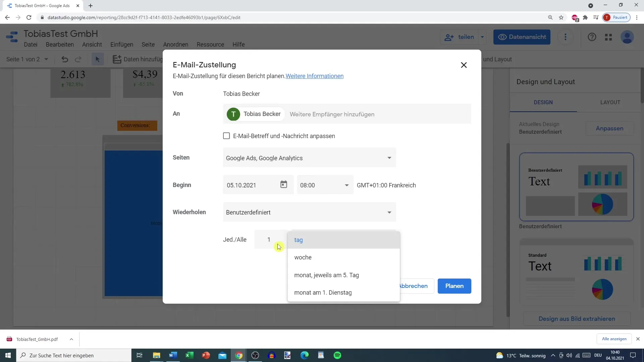Click the undo arrow in toolbar
Viewport: 644px width, 362px height.
pos(65,59)
